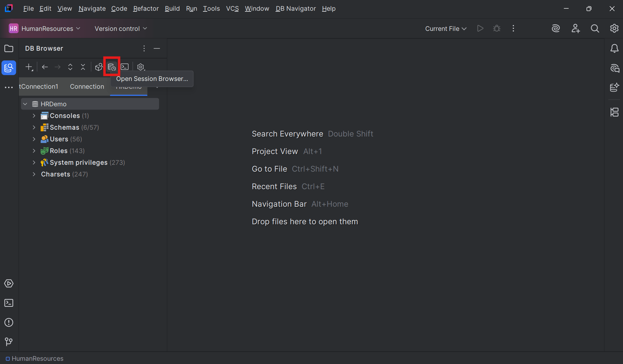Open Search Everywhere magnifier icon
The height and width of the screenshot is (364, 623).
tap(595, 29)
